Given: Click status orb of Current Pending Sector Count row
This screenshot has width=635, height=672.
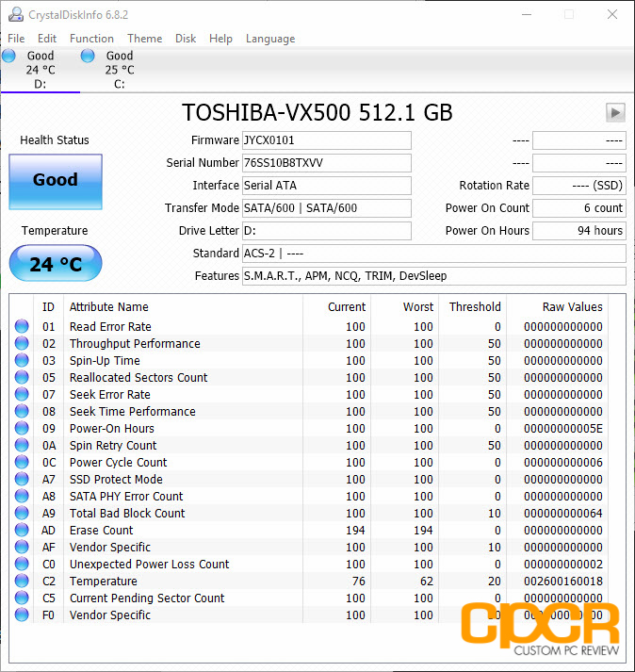Looking at the screenshot, I should pyautogui.click(x=22, y=598).
